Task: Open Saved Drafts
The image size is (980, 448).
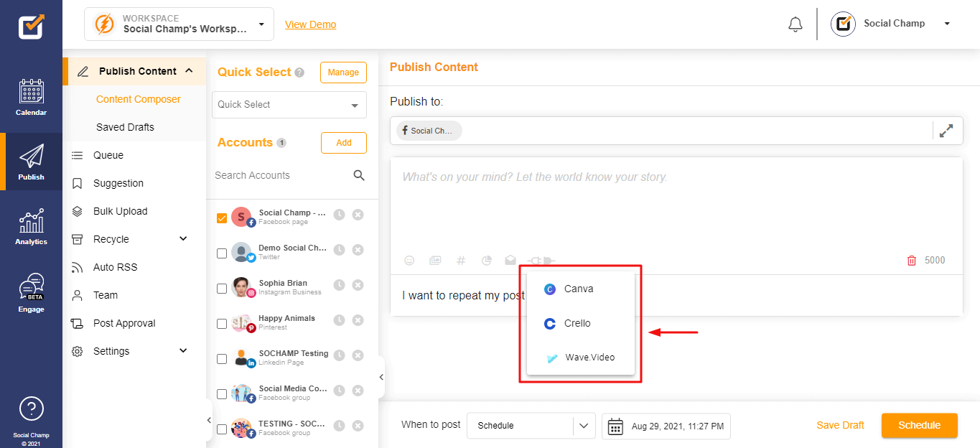Action: click(x=125, y=127)
